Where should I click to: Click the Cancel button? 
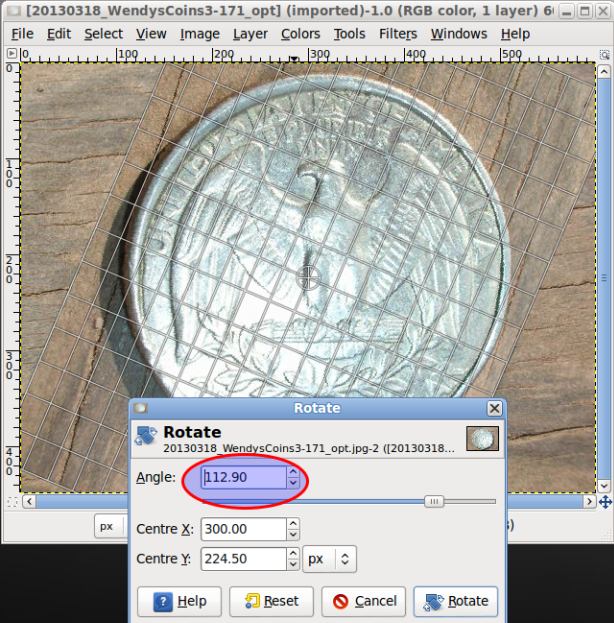click(x=364, y=601)
